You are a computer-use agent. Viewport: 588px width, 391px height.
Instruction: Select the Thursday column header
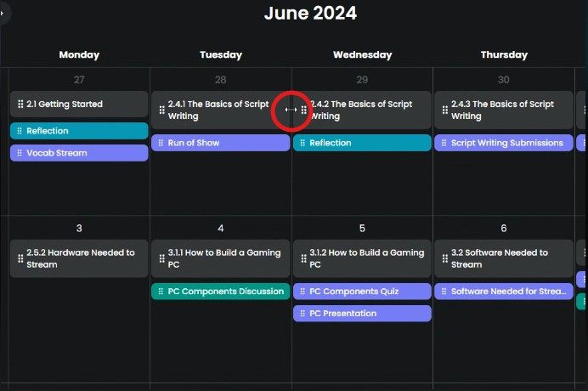tap(504, 54)
